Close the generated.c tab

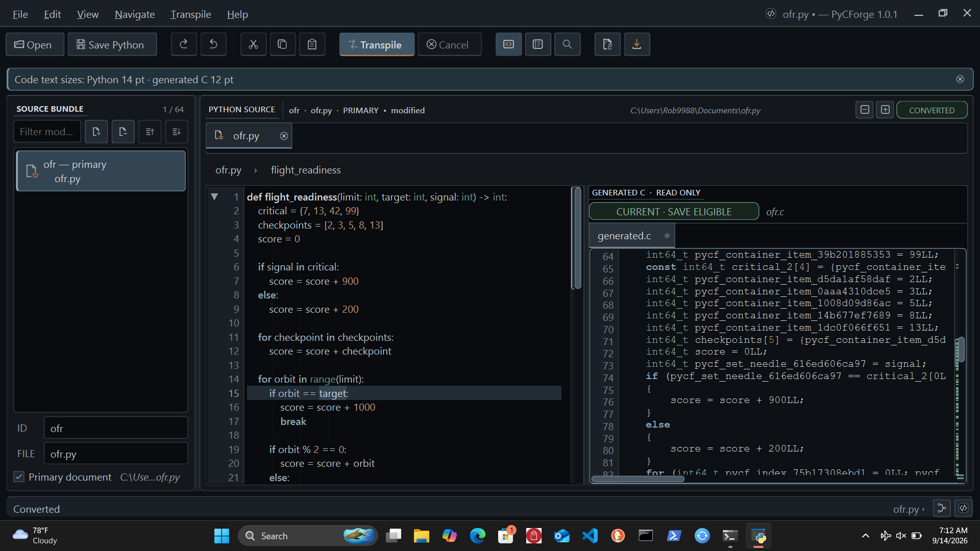click(667, 236)
